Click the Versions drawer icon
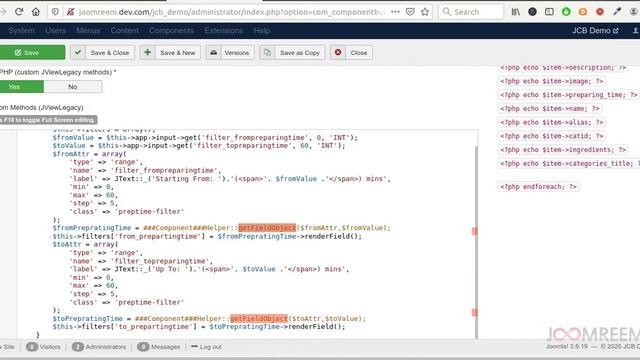The width and height of the screenshot is (640, 360). point(213,52)
